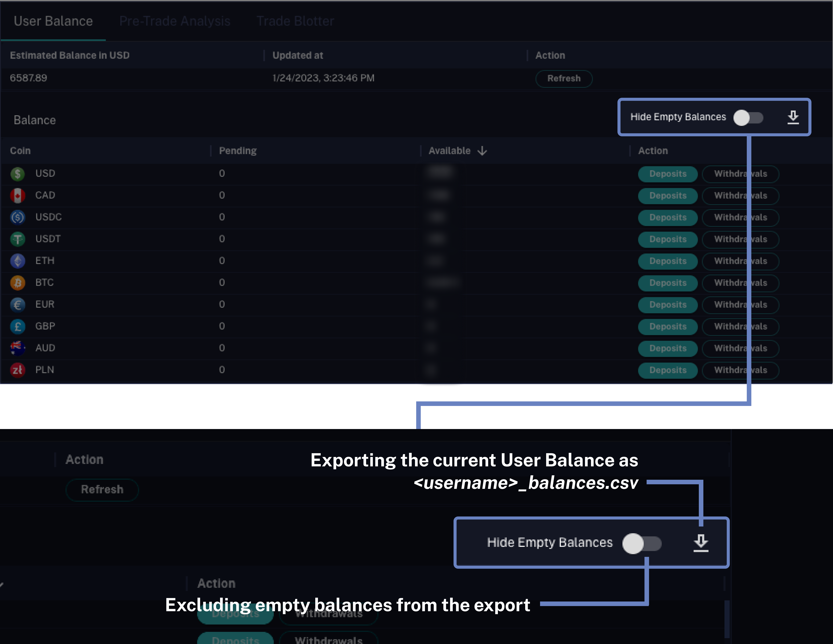Click the Ethereum ETH coin icon
Screen dimensions: 833x644
coord(18,261)
